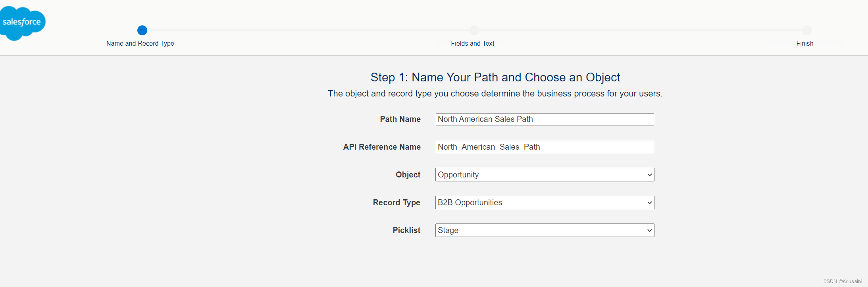Open the Picklist dropdown showing Stage
Image resolution: width=868 pixels, height=287 pixels.
tap(545, 230)
